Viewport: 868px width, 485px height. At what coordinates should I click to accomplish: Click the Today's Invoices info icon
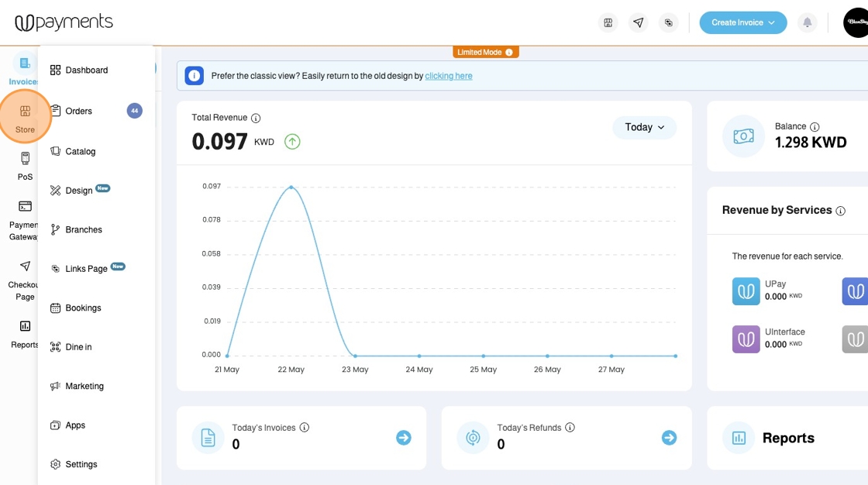pyautogui.click(x=305, y=428)
